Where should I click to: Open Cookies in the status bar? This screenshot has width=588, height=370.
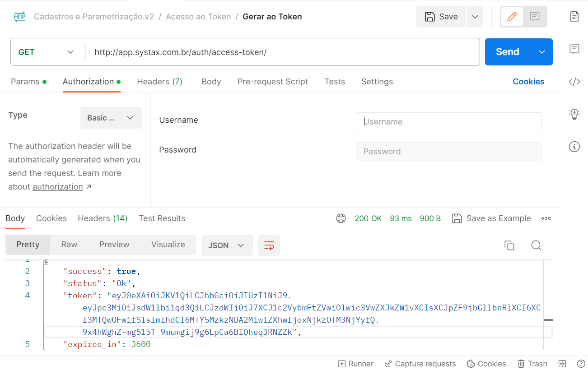tap(486, 364)
